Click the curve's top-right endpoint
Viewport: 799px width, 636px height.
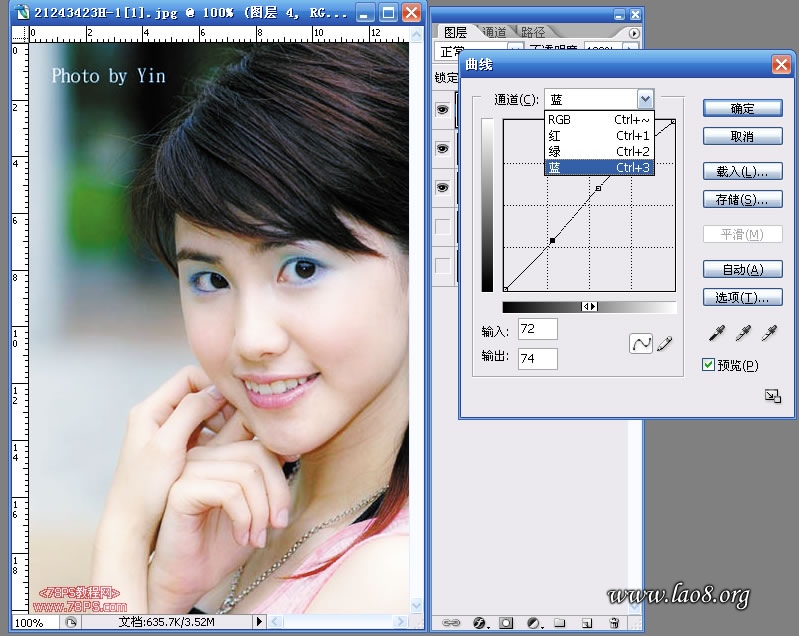coord(673,121)
